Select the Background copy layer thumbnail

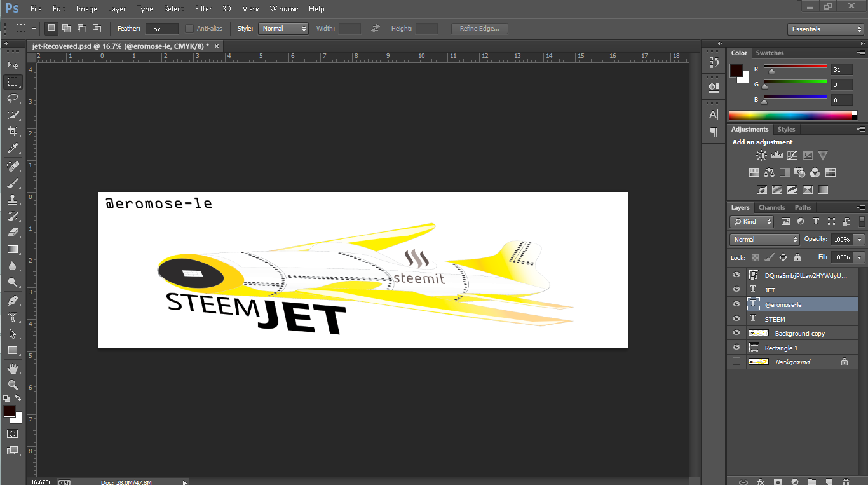(x=759, y=333)
